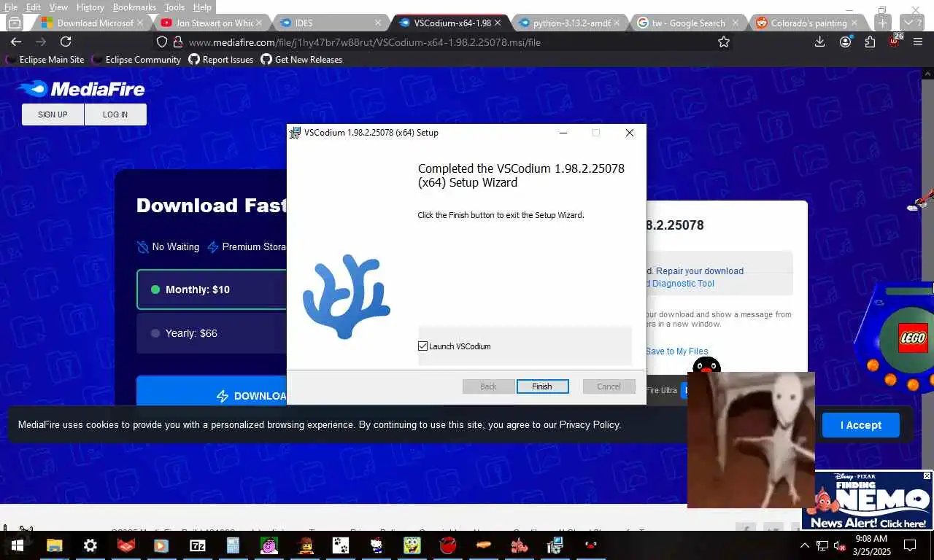This screenshot has width=934, height=560.
Task: Click the muted volume tray icon
Action: click(x=839, y=545)
